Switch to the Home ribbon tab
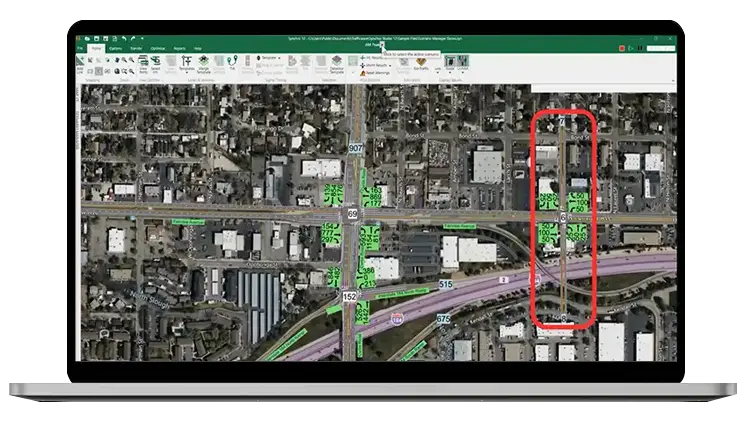 coord(96,48)
